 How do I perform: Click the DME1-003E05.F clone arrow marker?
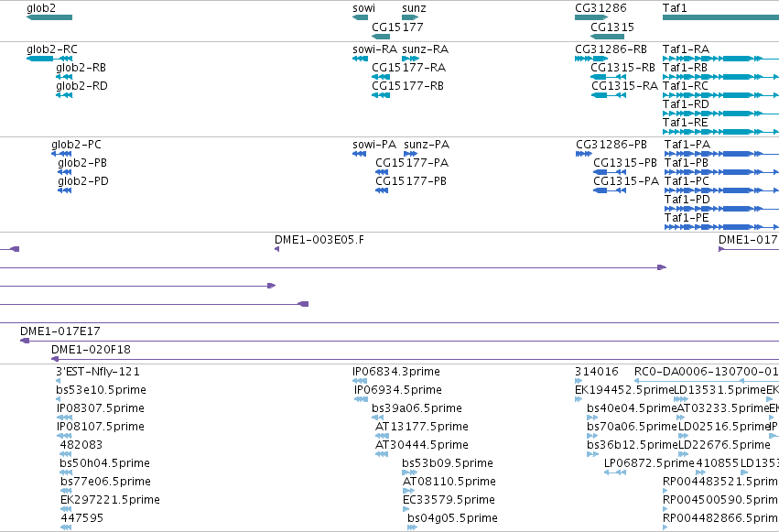(x=276, y=249)
